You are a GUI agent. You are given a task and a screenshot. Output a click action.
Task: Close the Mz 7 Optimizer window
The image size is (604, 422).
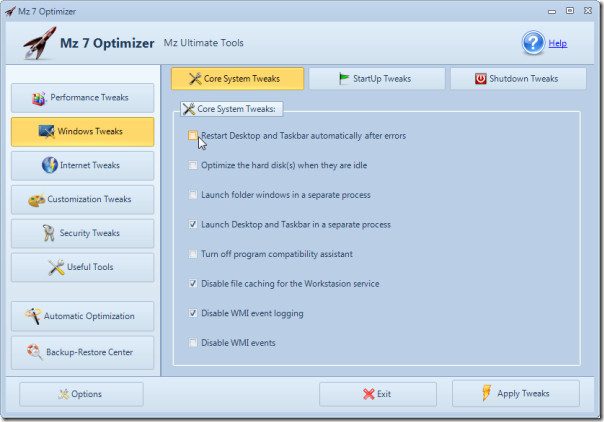pyautogui.click(x=588, y=11)
